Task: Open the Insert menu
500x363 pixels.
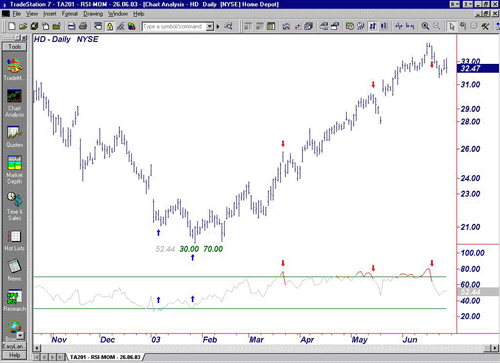Action: click(x=50, y=14)
